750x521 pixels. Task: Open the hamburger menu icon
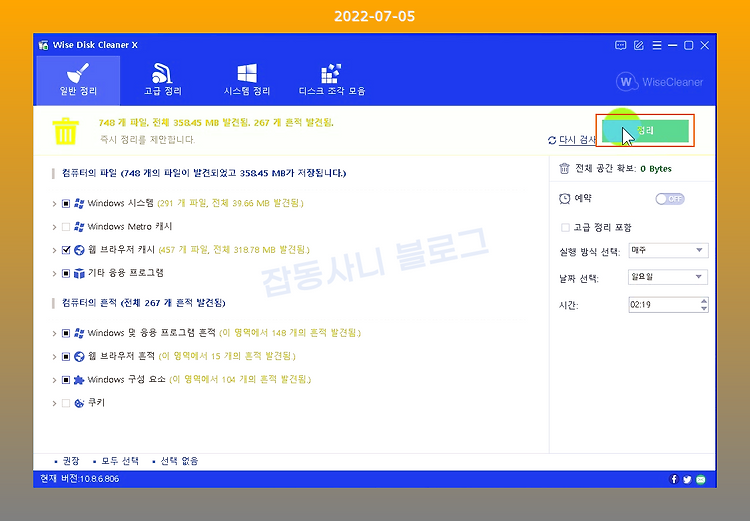coord(657,45)
